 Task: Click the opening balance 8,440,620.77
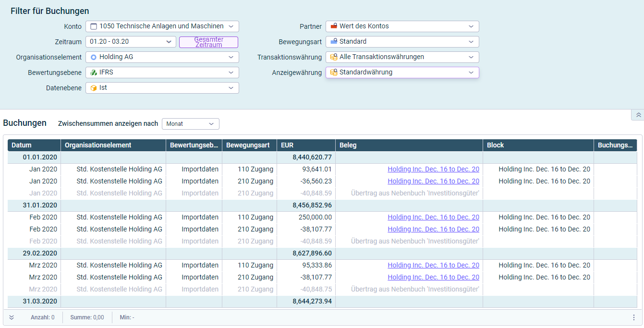[312, 157]
